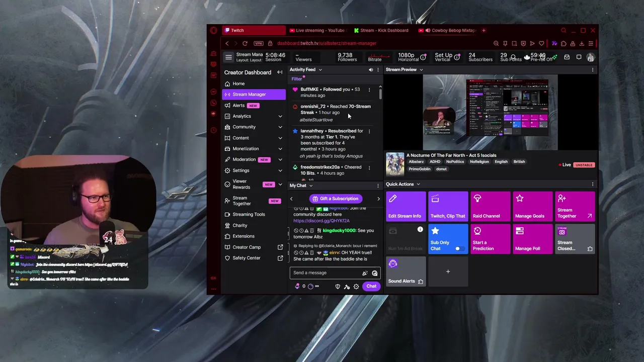
Task: Open Quick Actions panel options menu
Action: click(x=593, y=185)
